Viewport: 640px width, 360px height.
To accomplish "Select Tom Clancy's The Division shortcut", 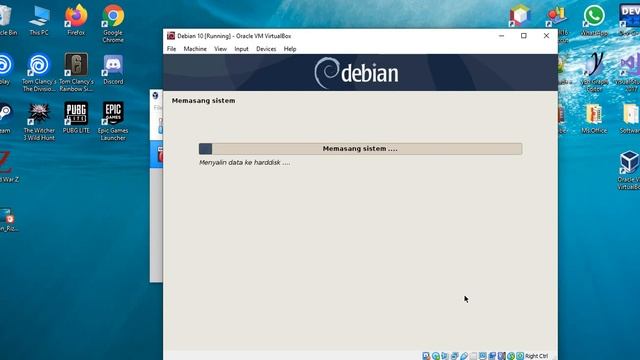I will tap(39, 73).
